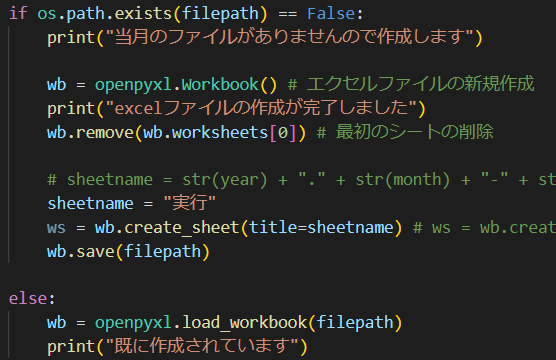Place cursor on 'openpyxl.Workbook()' call

[185, 85]
